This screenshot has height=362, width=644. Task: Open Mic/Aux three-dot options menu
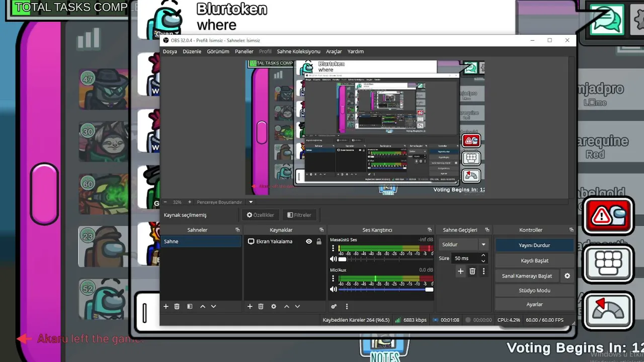click(333, 279)
